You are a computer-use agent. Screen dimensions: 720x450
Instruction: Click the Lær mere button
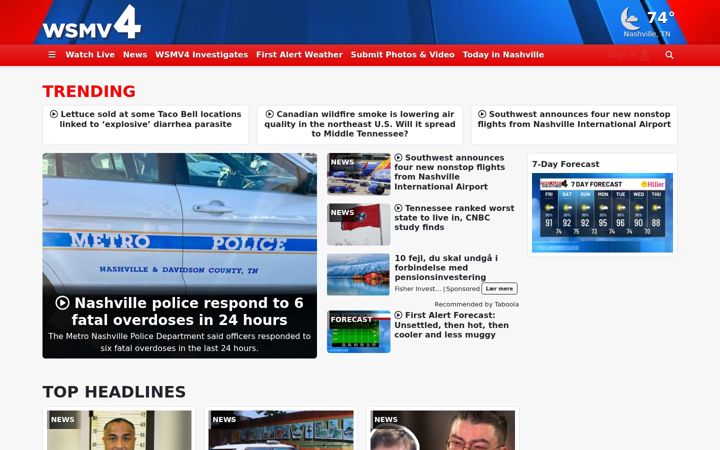[500, 288]
